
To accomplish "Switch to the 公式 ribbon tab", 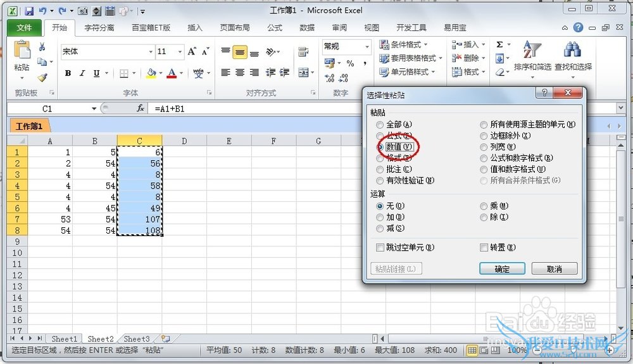I will click(x=275, y=27).
